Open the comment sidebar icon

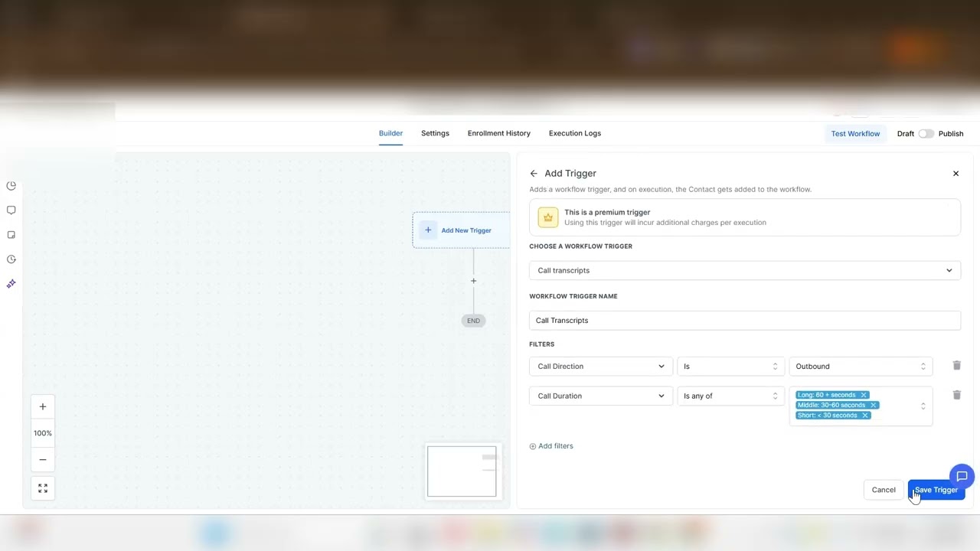click(x=11, y=210)
